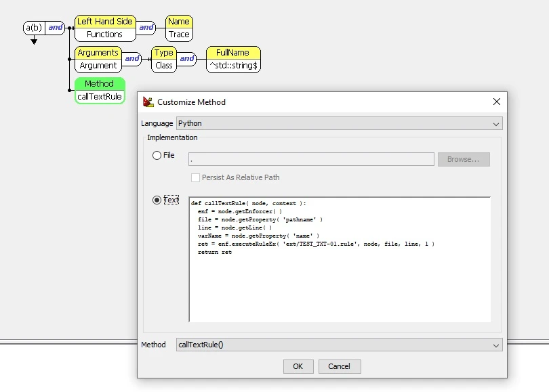
Task: Select the File radio button
Action: pyautogui.click(x=157, y=155)
